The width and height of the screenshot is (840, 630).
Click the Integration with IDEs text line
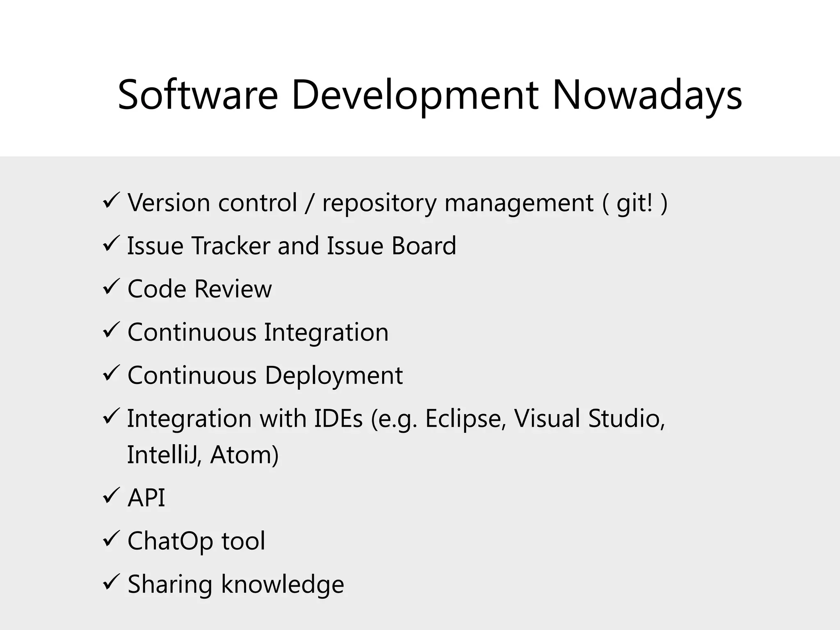[396, 418]
